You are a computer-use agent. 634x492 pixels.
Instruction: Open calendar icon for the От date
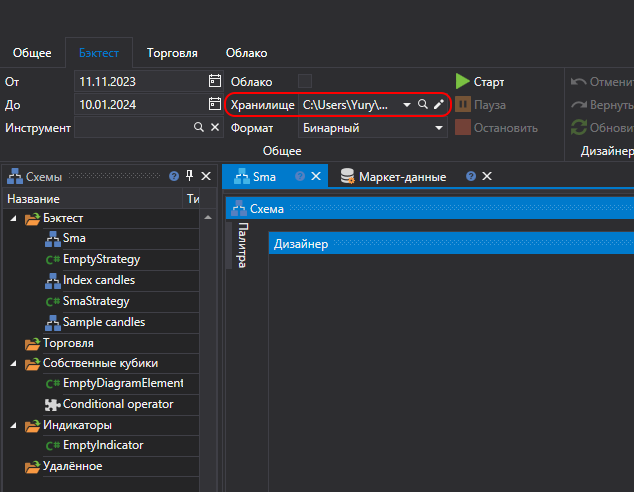pyautogui.click(x=215, y=81)
